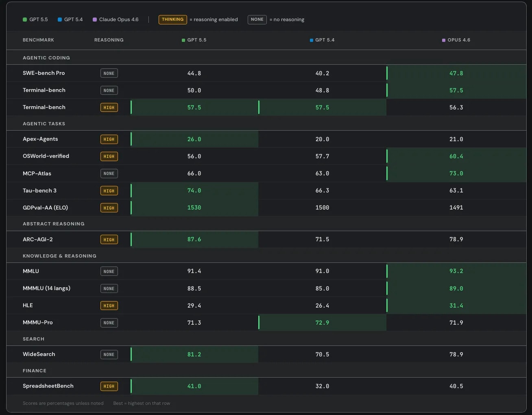The width and height of the screenshot is (532, 415).
Task: Click the GDPval-AA (ELO) row label
Action: (x=45, y=207)
